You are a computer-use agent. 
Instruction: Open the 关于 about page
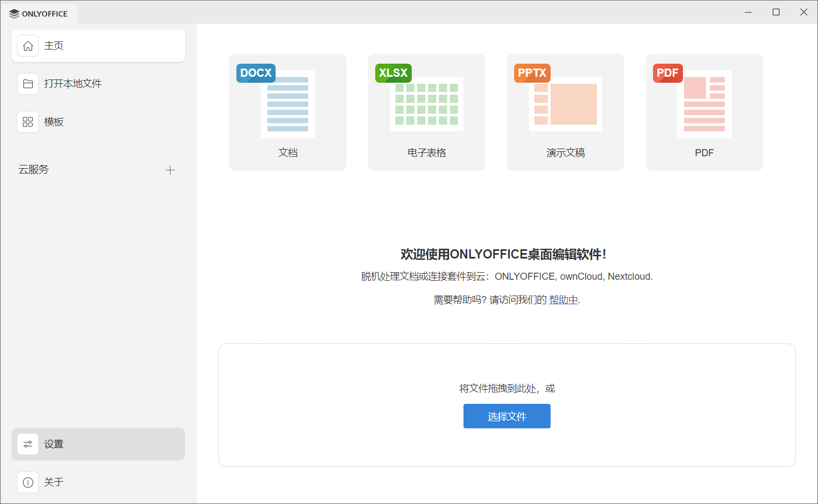(98, 482)
